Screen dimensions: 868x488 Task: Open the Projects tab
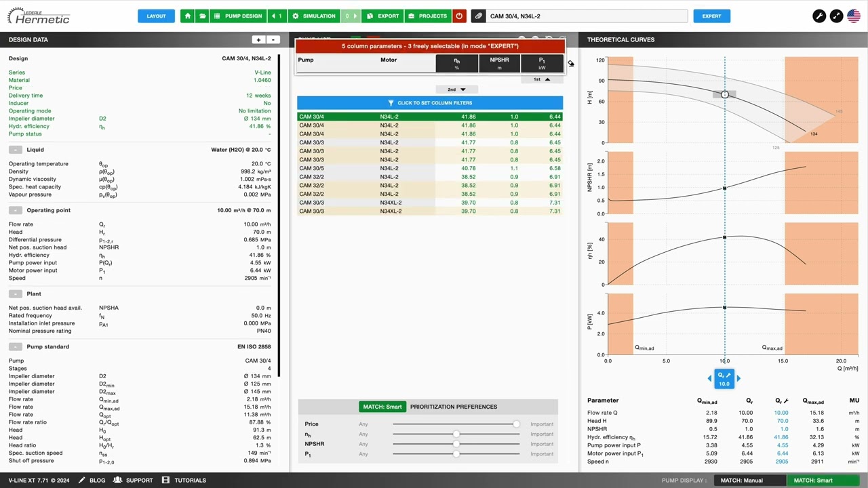[x=427, y=16]
